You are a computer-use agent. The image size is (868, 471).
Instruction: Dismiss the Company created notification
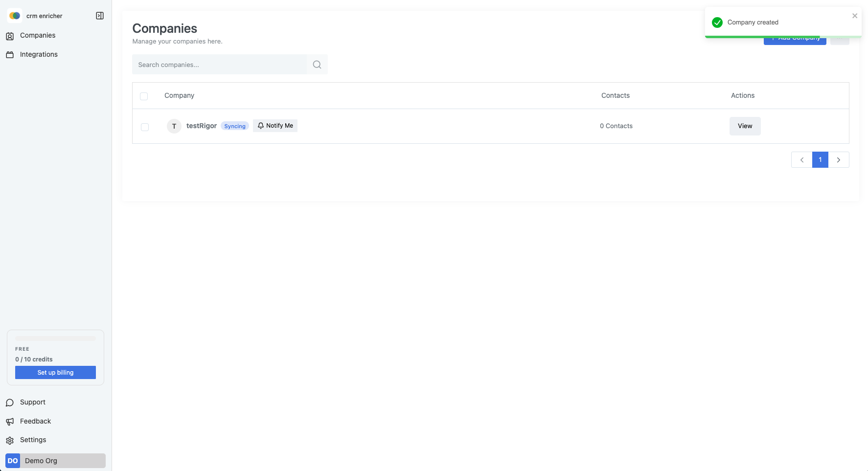tap(855, 16)
